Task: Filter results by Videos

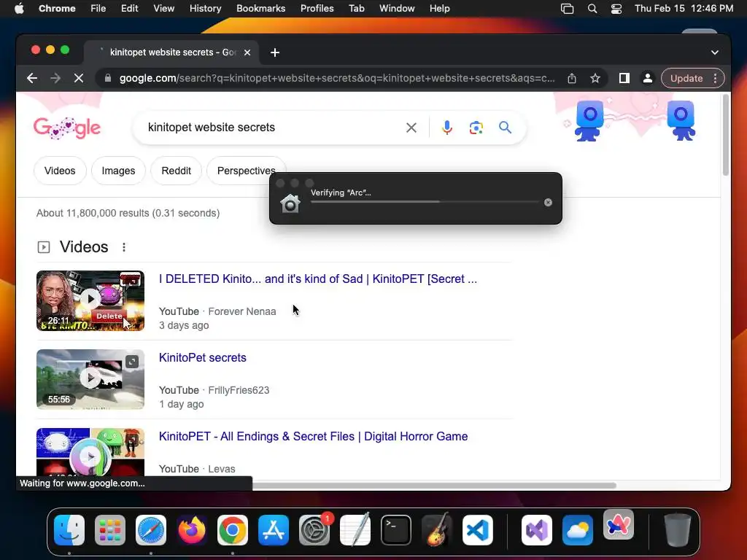Action: (60, 171)
